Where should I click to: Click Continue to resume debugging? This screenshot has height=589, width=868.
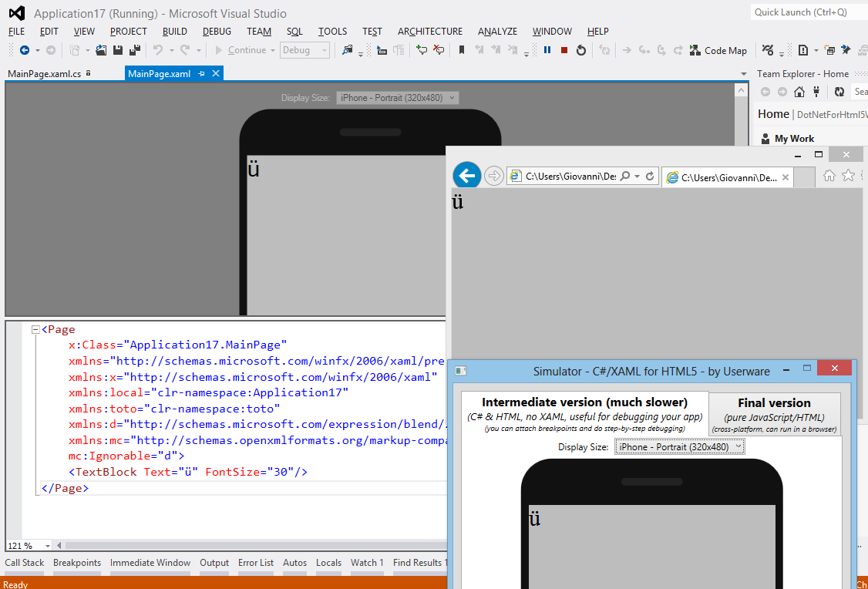tap(241, 50)
